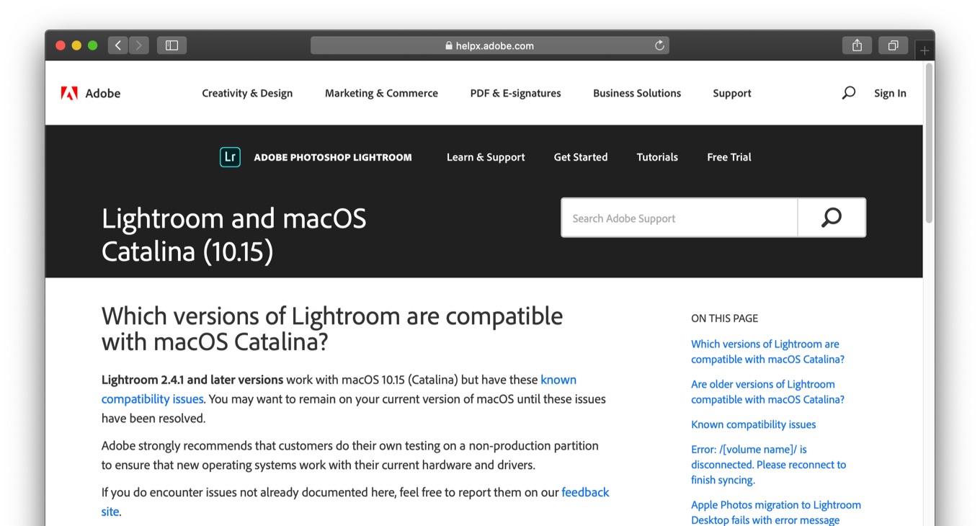Viewport: 980px width, 526px height.
Task: Show all tabs overview icon
Action: [893, 45]
